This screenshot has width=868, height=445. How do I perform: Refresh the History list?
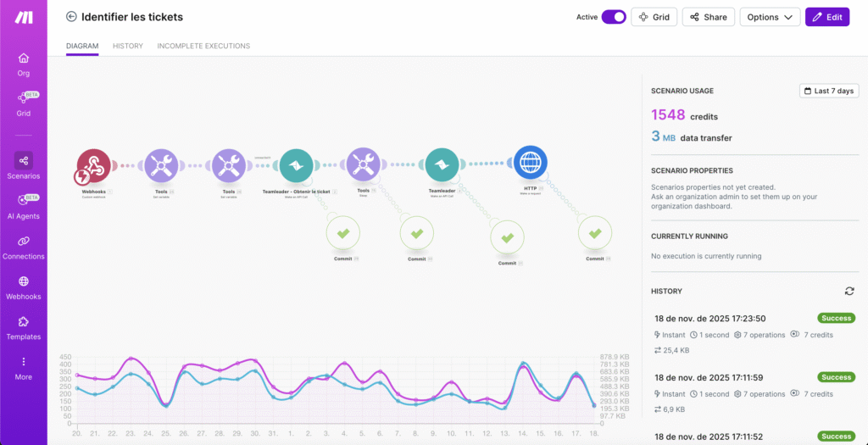click(849, 291)
